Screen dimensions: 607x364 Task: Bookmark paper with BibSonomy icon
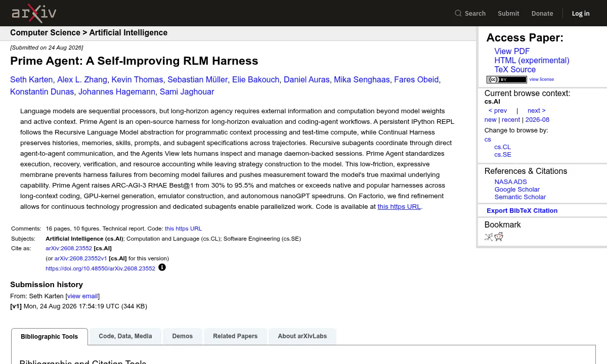point(489,237)
